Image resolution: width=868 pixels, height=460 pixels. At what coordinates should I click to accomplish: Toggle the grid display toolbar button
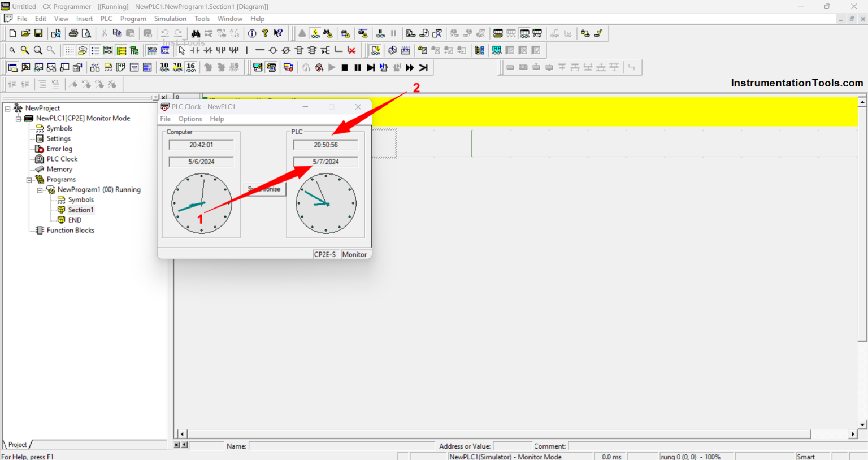[69, 50]
